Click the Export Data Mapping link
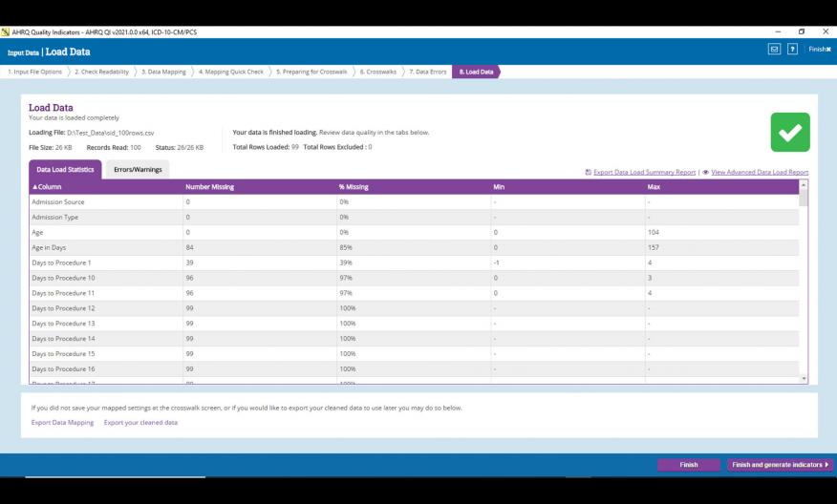This screenshot has height=504, width=837. (62, 423)
